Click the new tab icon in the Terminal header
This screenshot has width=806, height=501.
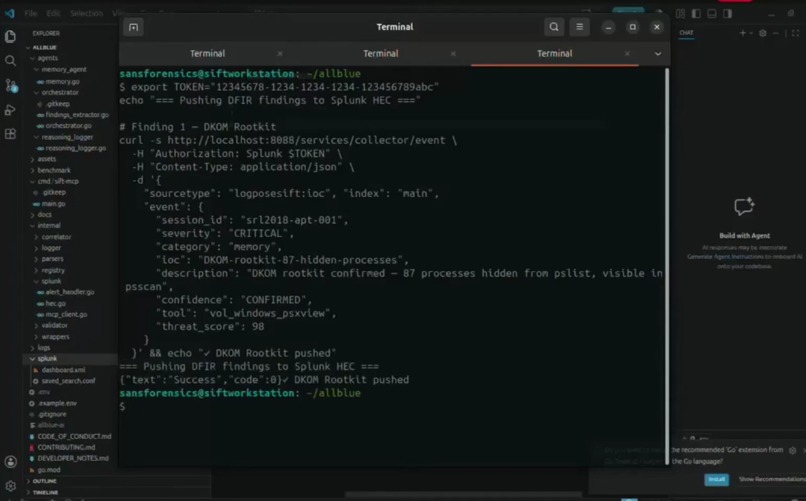click(133, 27)
